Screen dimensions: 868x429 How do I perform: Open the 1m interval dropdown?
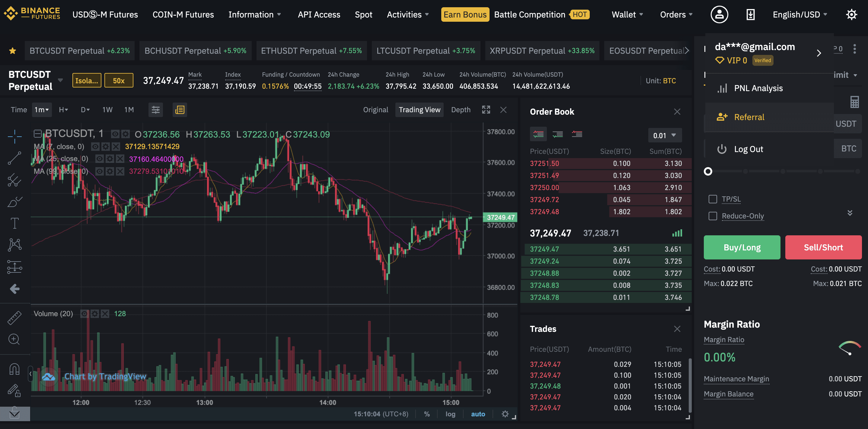pos(42,110)
